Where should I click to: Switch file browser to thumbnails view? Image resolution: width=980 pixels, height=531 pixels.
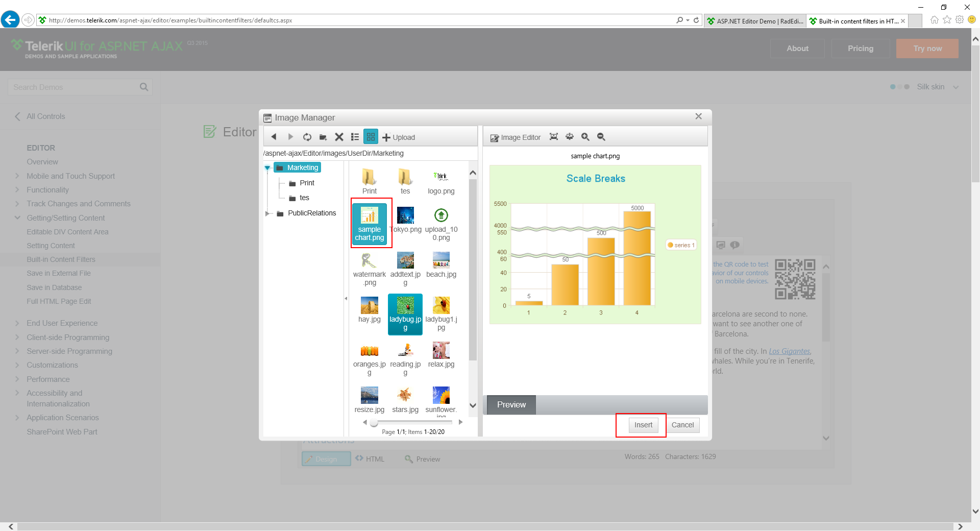pos(371,137)
